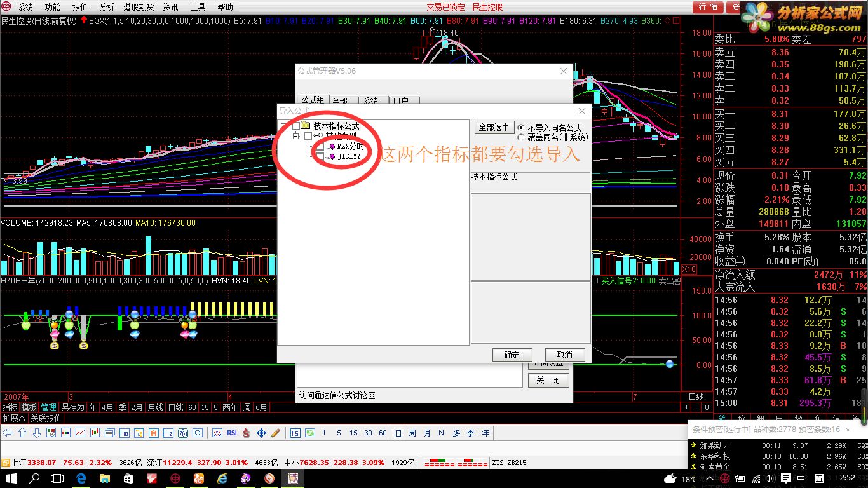Open Task View on the taskbar
This screenshot has height=488, width=868.
(57, 478)
